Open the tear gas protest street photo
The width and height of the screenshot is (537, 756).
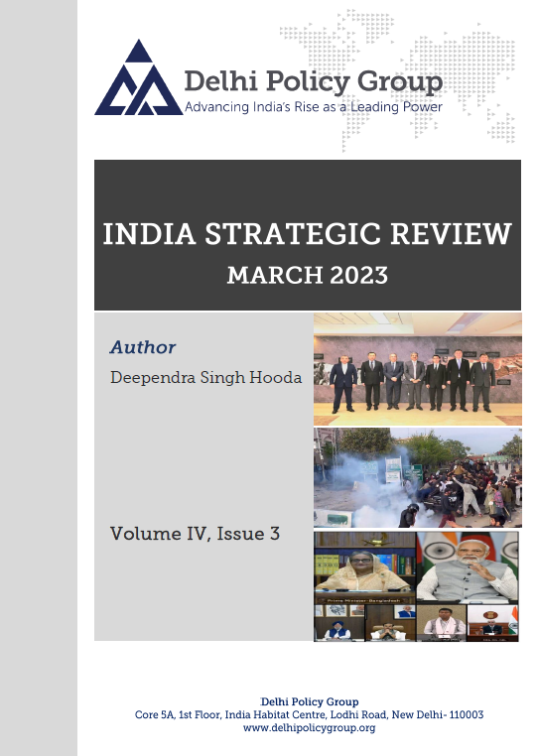tap(417, 478)
